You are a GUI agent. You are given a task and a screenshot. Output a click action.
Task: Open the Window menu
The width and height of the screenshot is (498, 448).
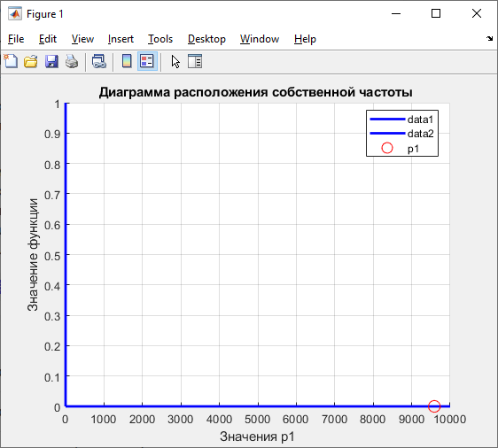(260, 39)
